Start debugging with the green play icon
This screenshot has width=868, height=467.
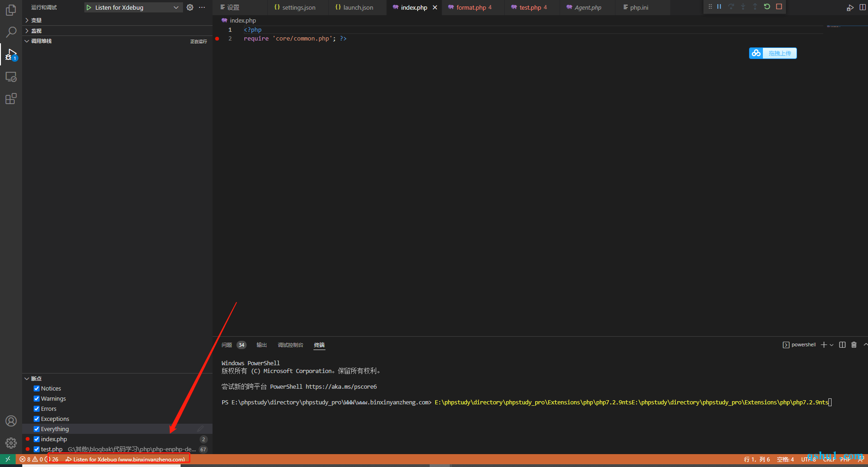tap(89, 7)
